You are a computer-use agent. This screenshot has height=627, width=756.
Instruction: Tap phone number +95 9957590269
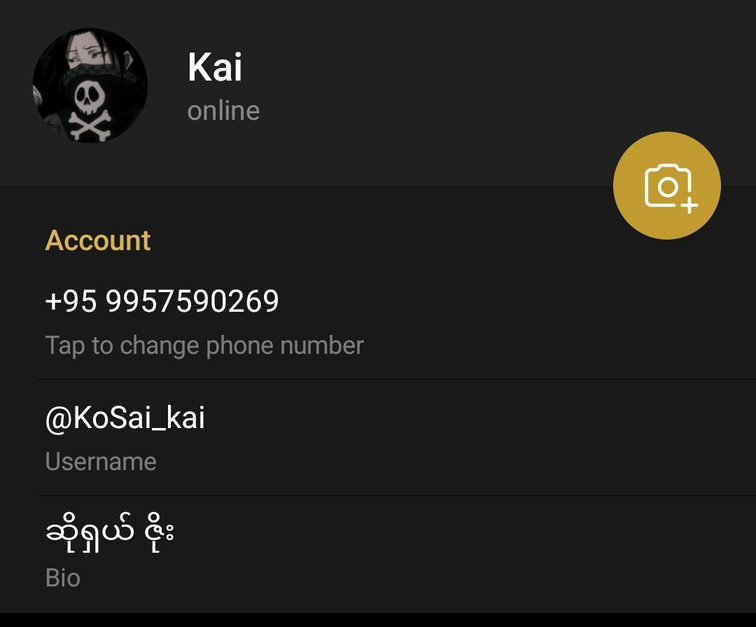tap(162, 301)
